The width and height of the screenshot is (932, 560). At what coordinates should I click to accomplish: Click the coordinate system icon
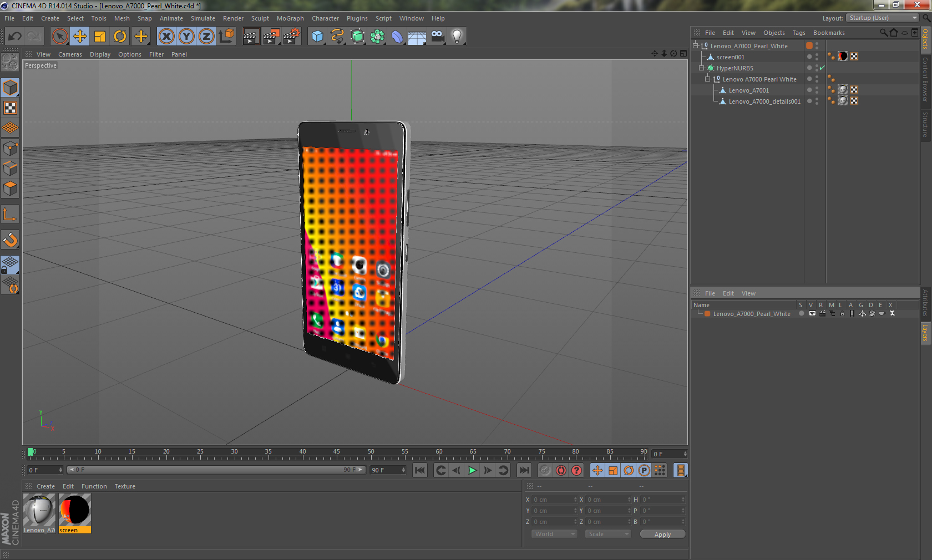(226, 37)
